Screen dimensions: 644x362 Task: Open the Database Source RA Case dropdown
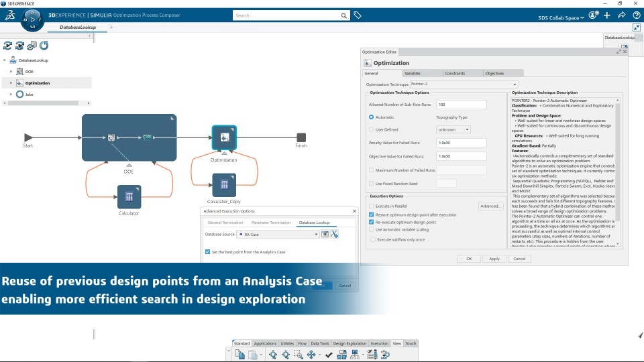[x=278, y=235]
